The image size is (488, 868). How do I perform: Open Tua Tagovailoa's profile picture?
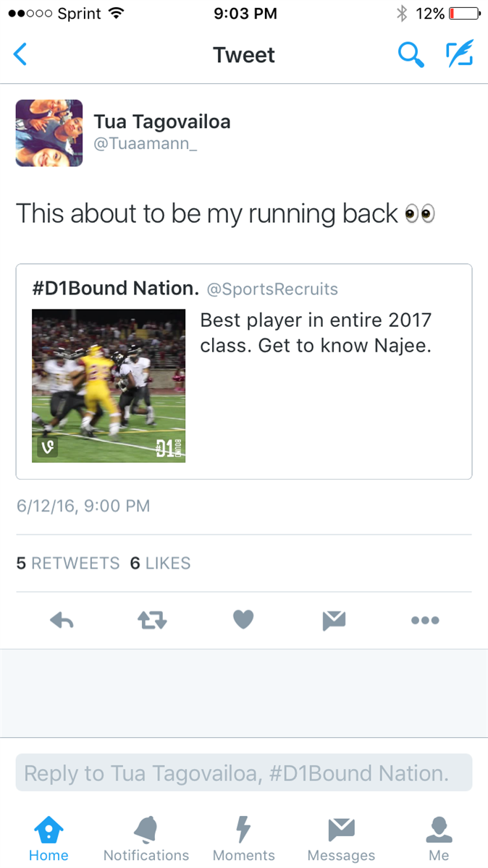pos(49,133)
